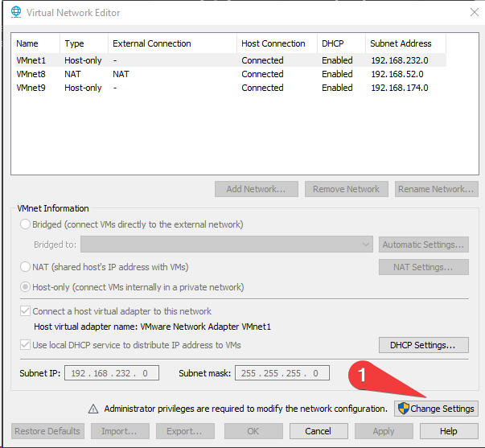485x448 pixels.
Task: Select the Bridged radio button
Action: point(25,224)
